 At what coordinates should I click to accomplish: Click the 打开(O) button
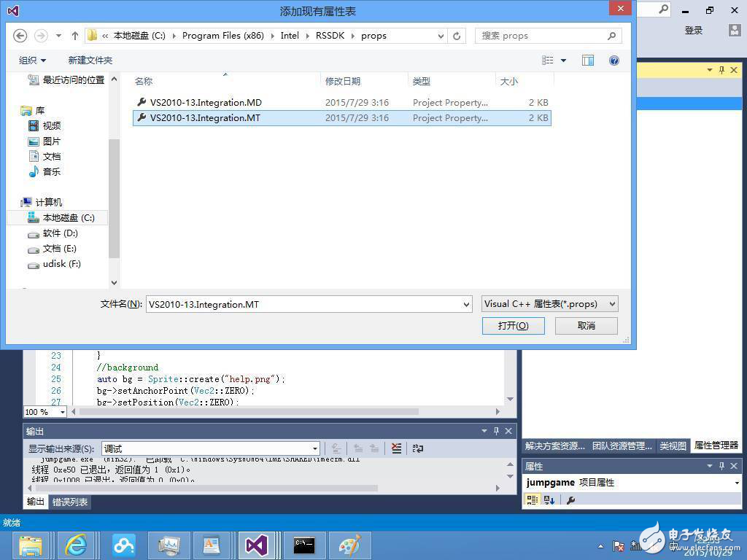(x=513, y=325)
